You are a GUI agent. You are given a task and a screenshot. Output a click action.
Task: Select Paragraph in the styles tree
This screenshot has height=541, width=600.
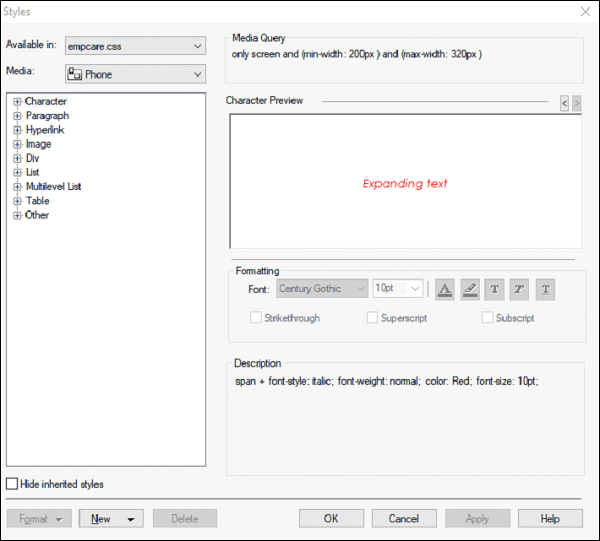[47, 116]
